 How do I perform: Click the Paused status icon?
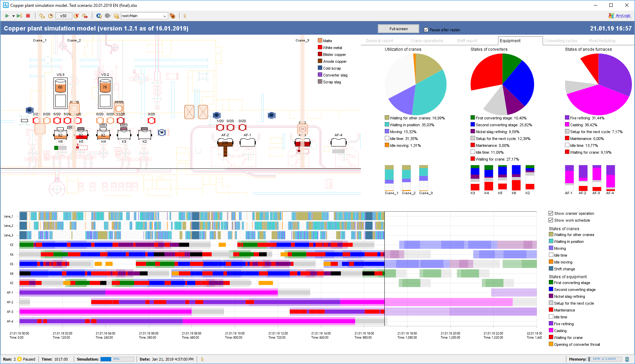pyautogui.click(x=20, y=359)
